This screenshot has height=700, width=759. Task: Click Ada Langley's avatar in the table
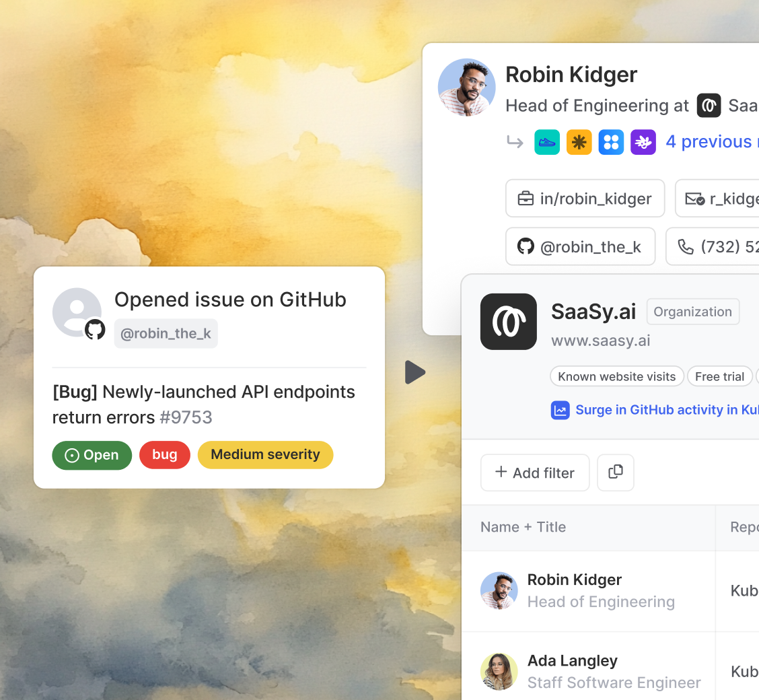point(499,672)
